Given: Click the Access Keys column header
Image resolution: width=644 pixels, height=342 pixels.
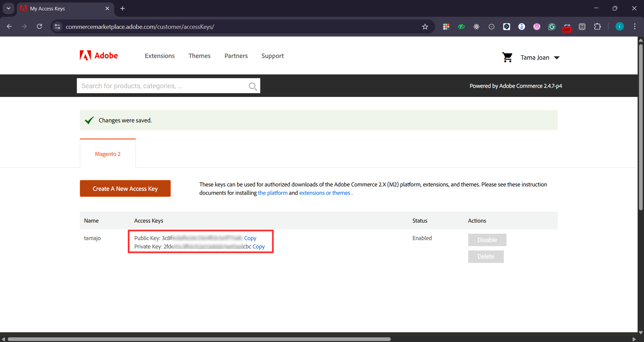Looking at the screenshot, I should tap(149, 221).
